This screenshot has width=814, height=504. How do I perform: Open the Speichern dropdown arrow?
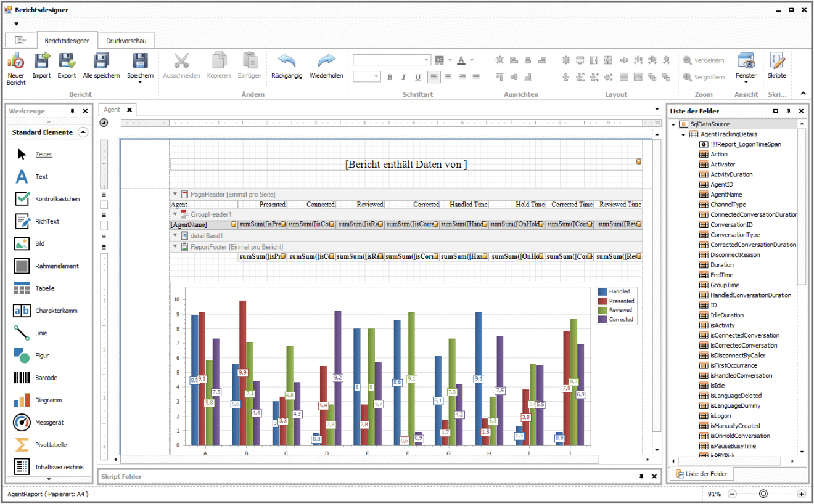(x=140, y=83)
